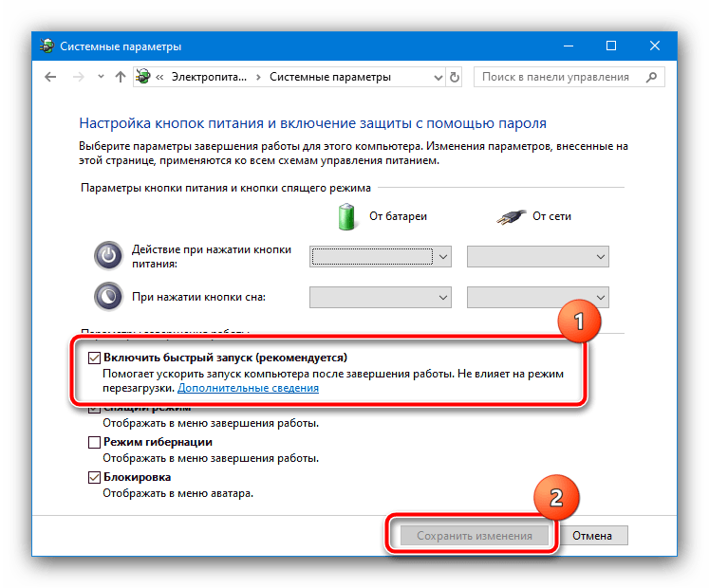Image resolution: width=709 pixels, height=588 pixels.
Task: Click the green battery icon
Action: click(346, 216)
